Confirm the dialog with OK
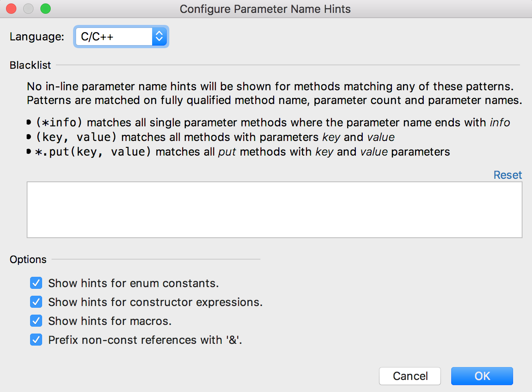Image resolution: width=532 pixels, height=392 pixels. click(x=482, y=376)
